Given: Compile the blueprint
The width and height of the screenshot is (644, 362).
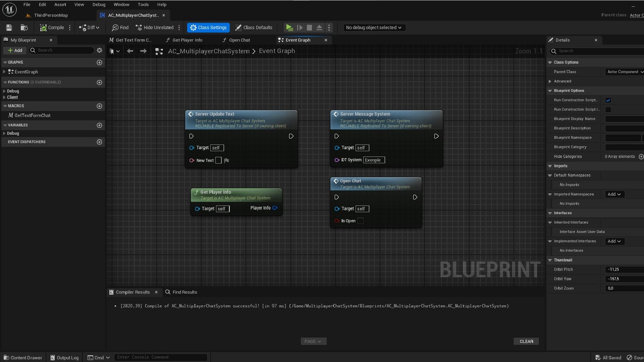Looking at the screenshot, I should [52, 28].
